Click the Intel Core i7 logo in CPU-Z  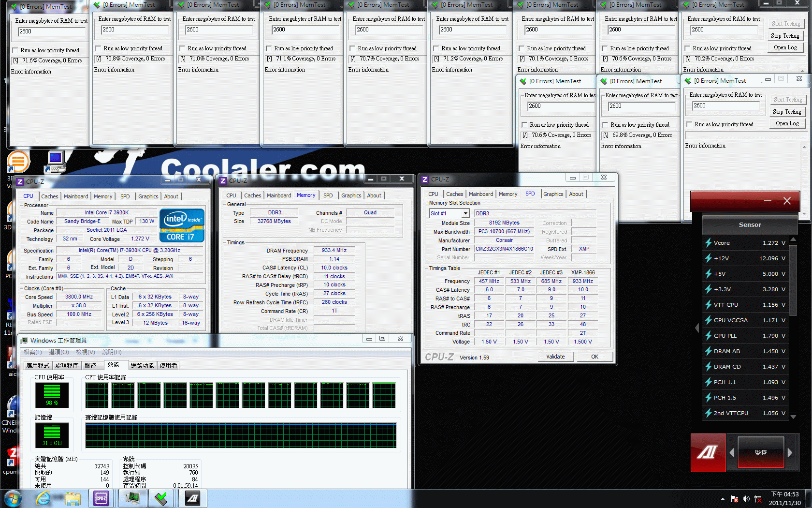(x=182, y=225)
